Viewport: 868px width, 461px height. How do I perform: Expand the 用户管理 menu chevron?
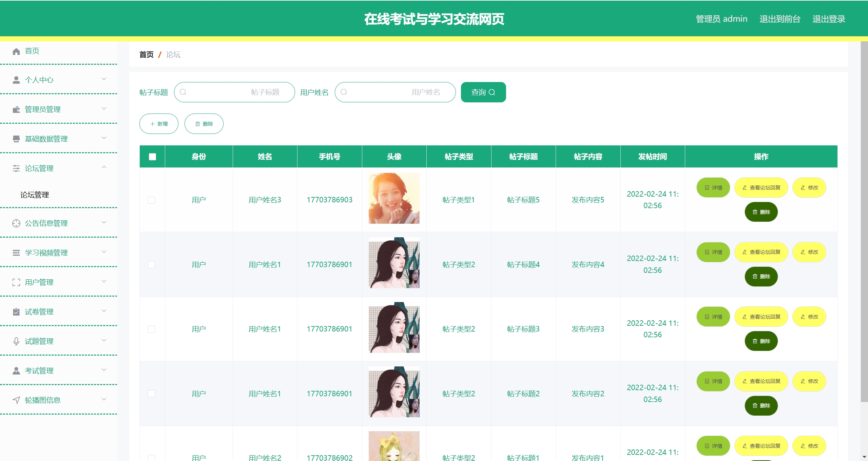(x=104, y=281)
